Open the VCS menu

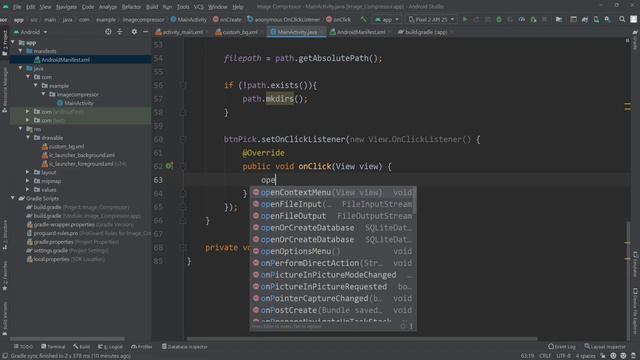click(198, 7)
